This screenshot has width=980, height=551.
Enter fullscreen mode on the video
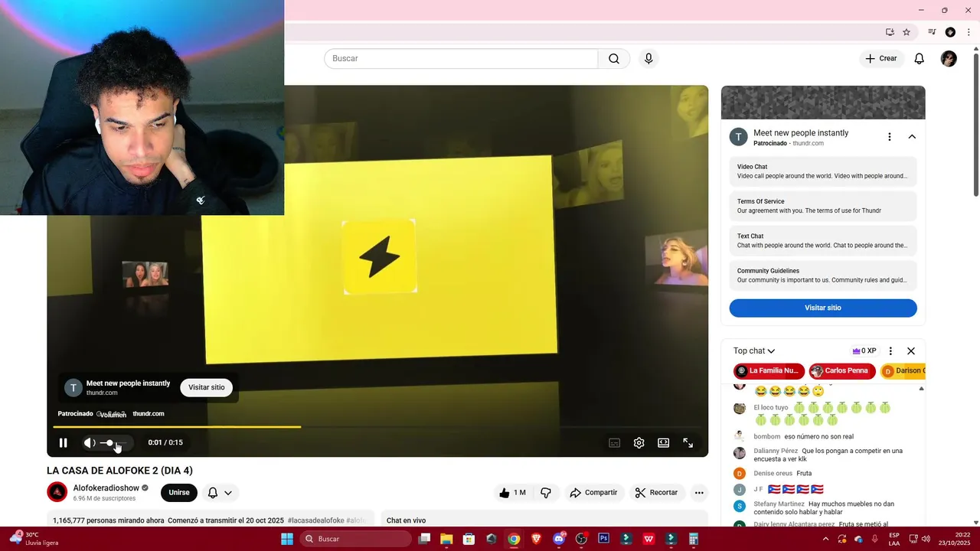pos(688,442)
